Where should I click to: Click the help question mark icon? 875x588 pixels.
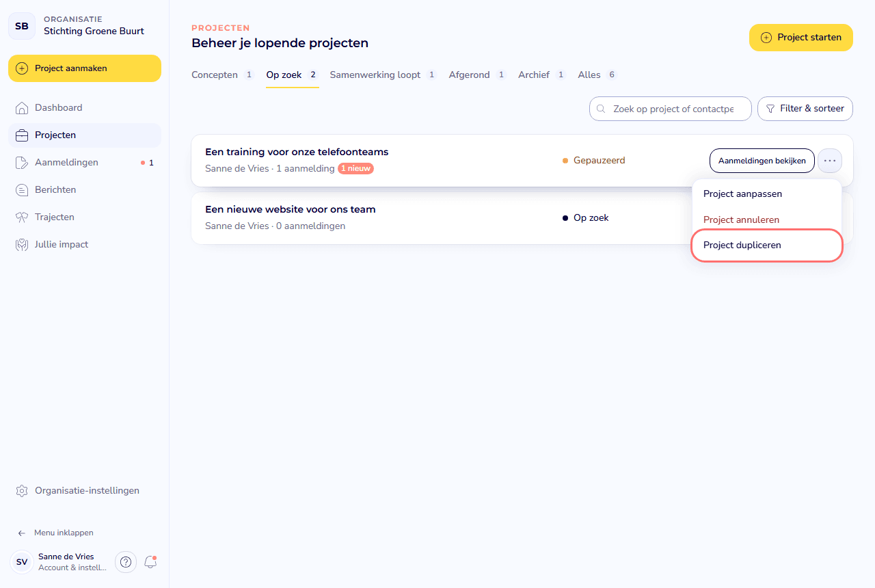[x=126, y=562]
